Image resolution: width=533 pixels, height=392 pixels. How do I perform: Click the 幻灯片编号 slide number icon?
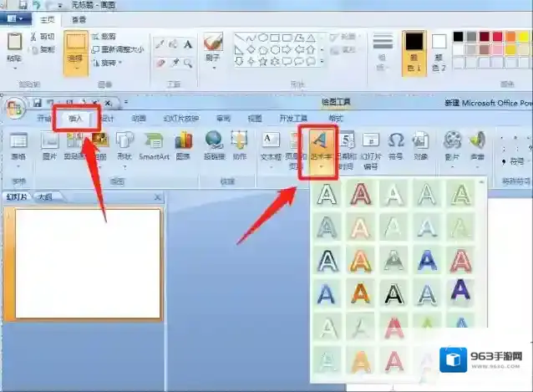(x=371, y=140)
